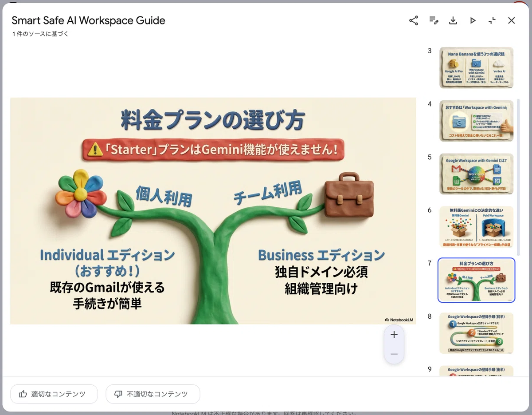The image size is (532, 415).
Task: Mark as 適切なコンテンツ
Action: click(54, 394)
